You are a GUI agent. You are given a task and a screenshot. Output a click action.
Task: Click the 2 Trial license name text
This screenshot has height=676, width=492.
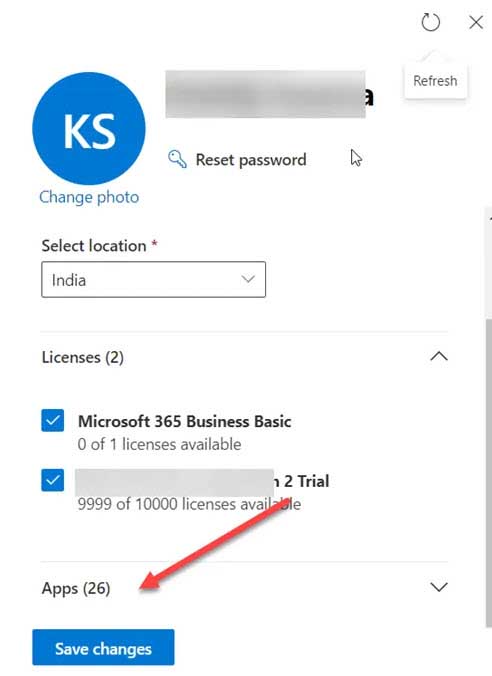(302, 481)
